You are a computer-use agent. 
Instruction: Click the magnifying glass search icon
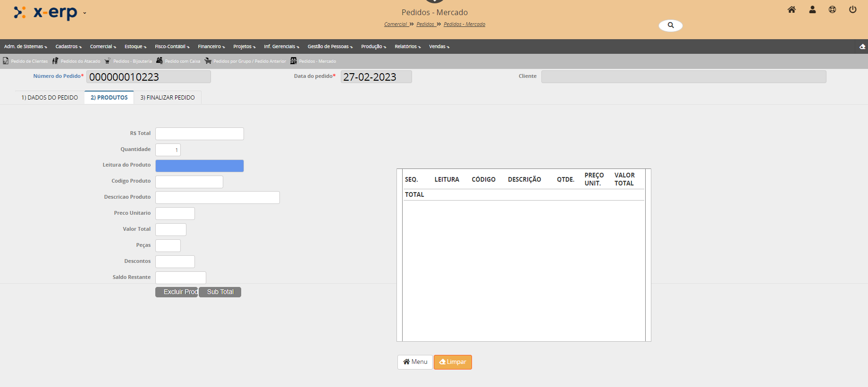[x=670, y=25]
